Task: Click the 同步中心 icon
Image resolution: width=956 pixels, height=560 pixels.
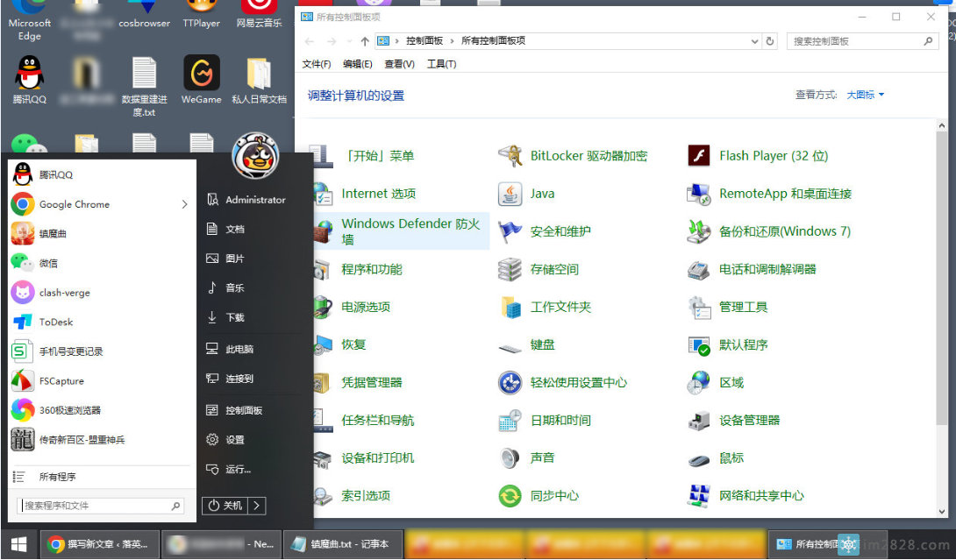Action: point(510,496)
